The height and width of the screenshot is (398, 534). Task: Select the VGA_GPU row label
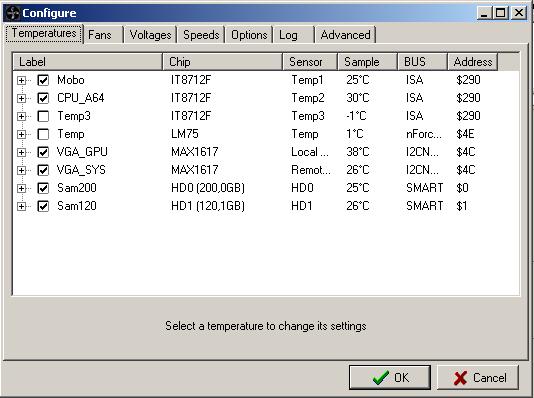coord(82,152)
